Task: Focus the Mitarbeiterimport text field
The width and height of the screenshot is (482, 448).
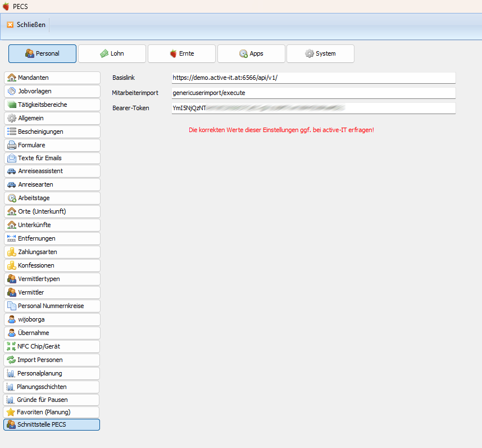Action: pyautogui.click(x=313, y=93)
